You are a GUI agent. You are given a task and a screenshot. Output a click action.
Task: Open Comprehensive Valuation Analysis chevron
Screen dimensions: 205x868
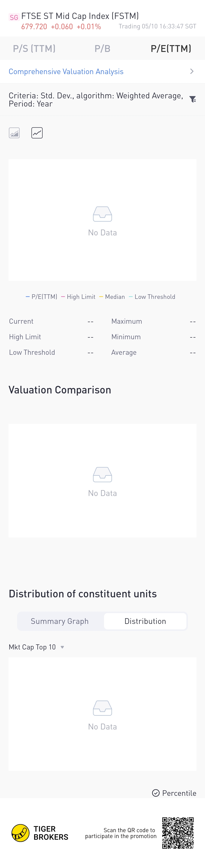click(192, 71)
